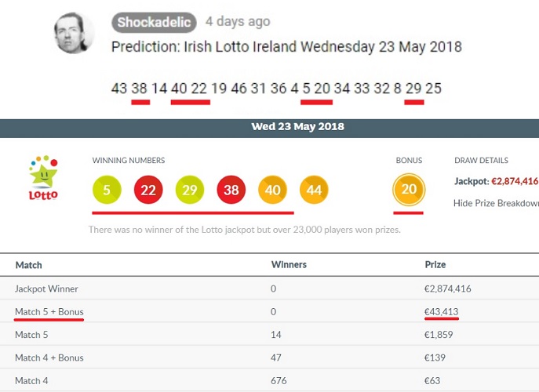Click the Jackpot €2,874,416 amount in draw details
Screen dimensions: 539x392
tap(514, 181)
